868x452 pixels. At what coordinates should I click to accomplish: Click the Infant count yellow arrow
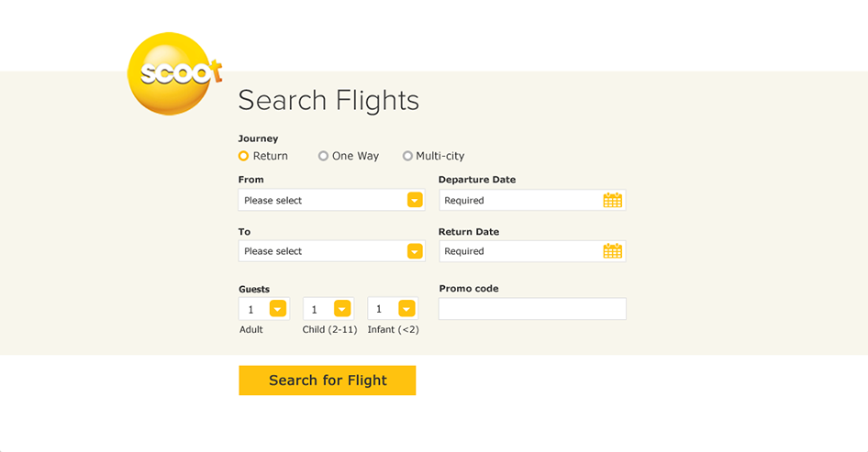coord(406,309)
